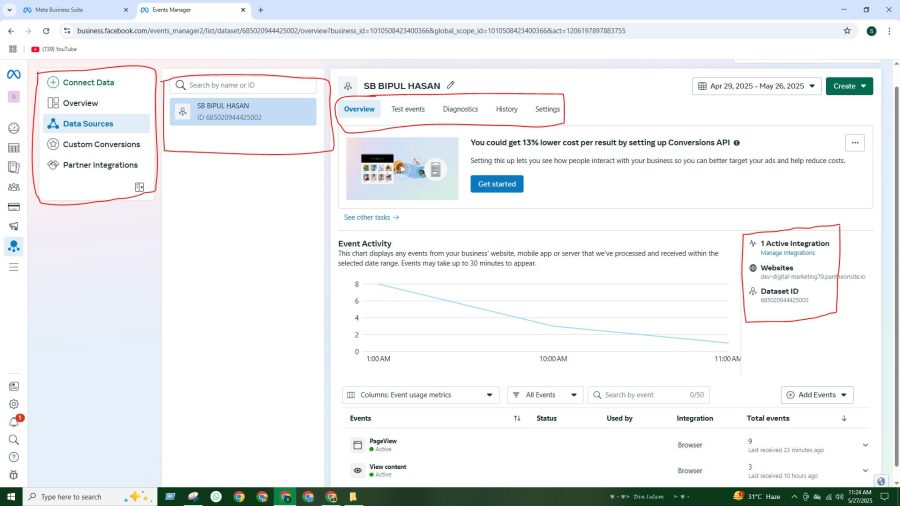Open a new browser tab with the plus button
Viewport: 900px width, 506px height.
click(261, 10)
